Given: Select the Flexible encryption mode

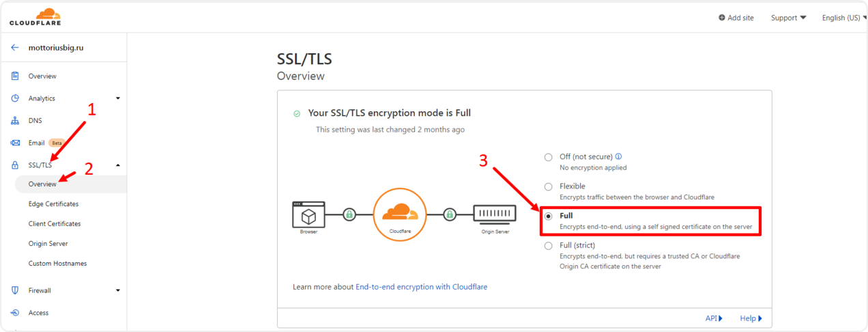Looking at the screenshot, I should 549,186.
